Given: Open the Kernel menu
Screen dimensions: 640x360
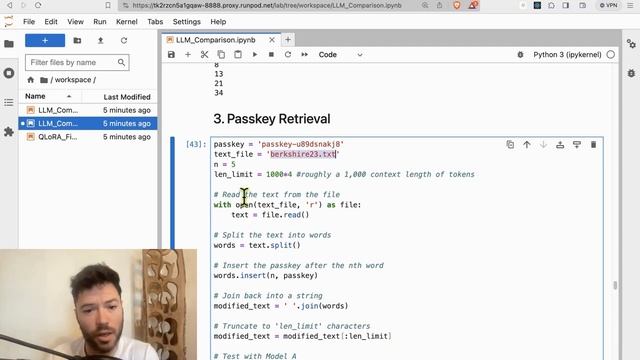Looking at the screenshot, I should pyautogui.click(x=127, y=22).
